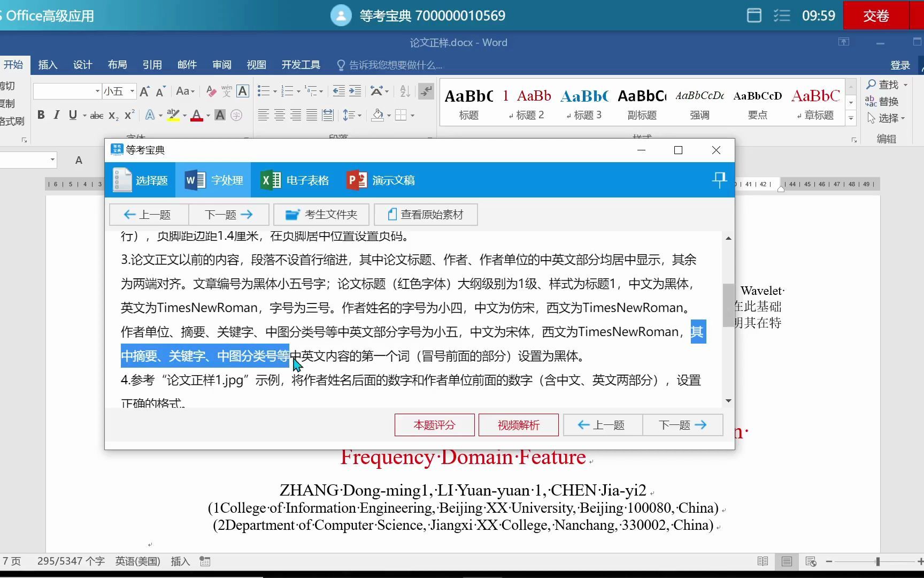
Task: Click calendar window icon in top bar
Action: tap(754, 16)
